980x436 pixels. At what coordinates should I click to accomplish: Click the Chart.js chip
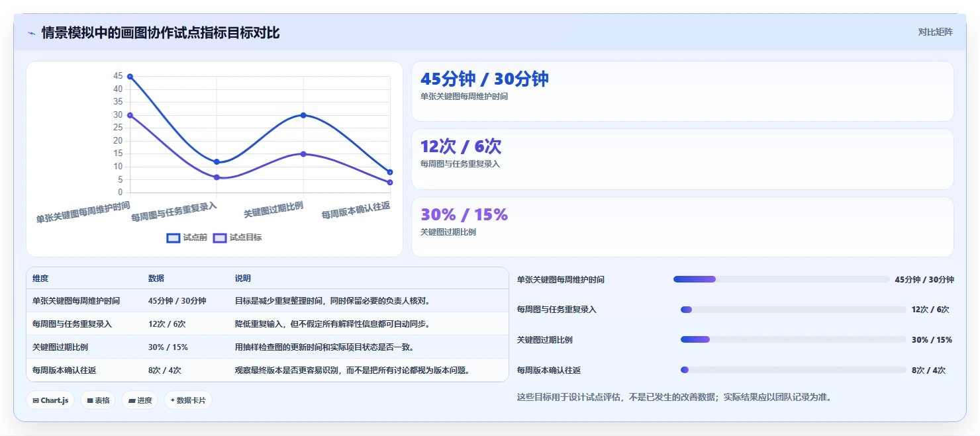click(x=50, y=400)
